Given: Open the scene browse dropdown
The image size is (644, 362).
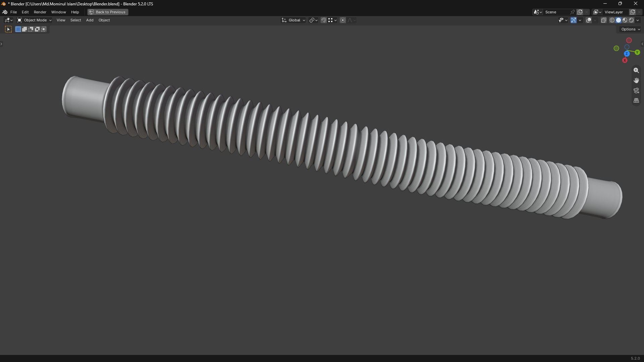Looking at the screenshot, I should coord(538,12).
